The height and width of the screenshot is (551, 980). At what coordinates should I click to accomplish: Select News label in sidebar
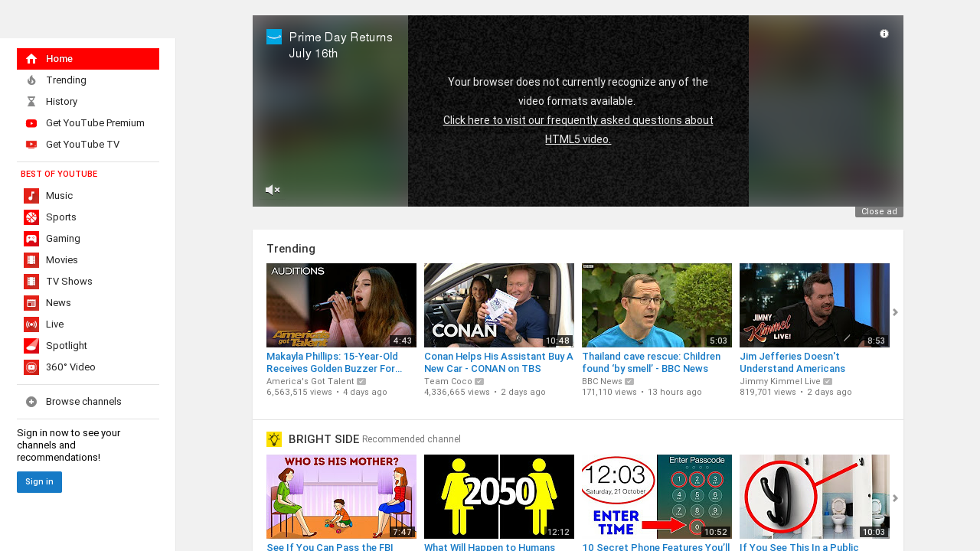click(x=58, y=303)
